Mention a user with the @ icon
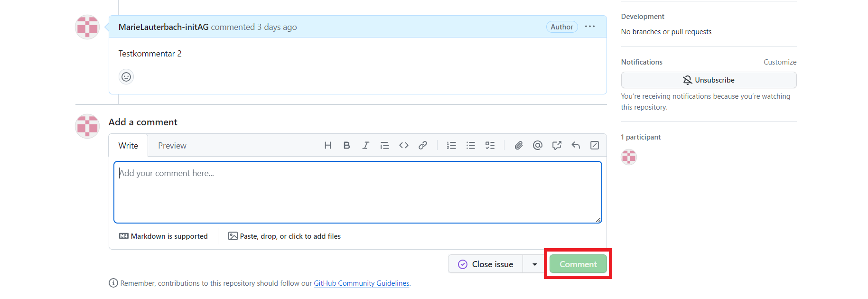The width and height of the screenshot is (868, 299). coord(538,145)
